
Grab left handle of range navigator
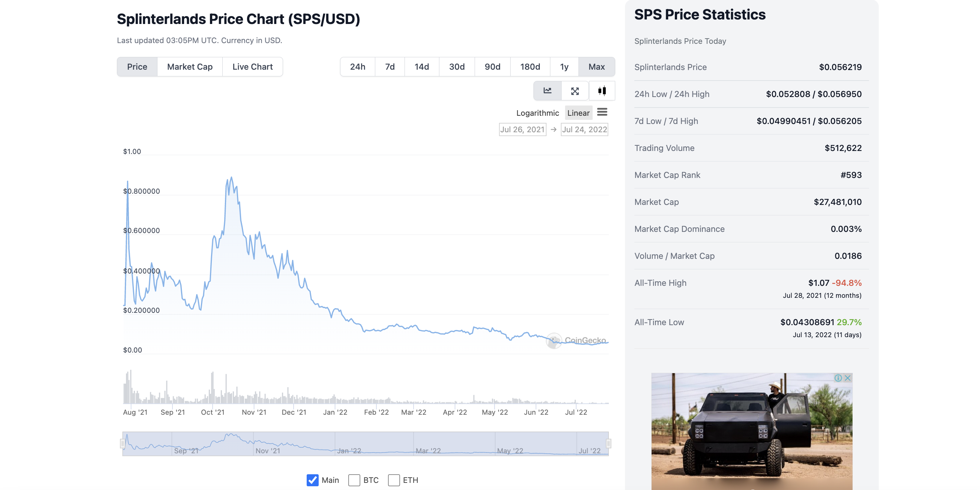(122, 443)
